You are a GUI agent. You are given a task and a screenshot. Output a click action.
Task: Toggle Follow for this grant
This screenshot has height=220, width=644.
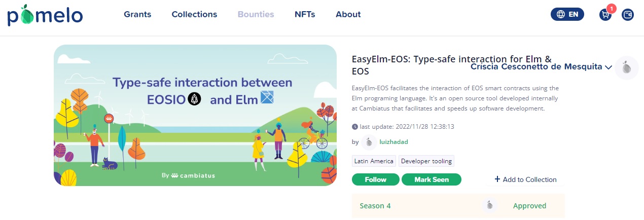(376, 179)
